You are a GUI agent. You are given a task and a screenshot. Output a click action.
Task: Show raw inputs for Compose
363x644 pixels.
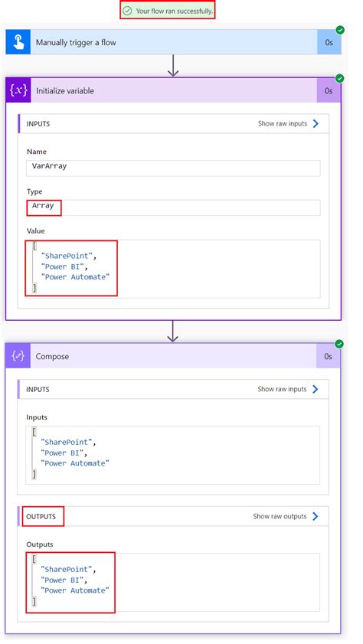click(x=282, y=389)
